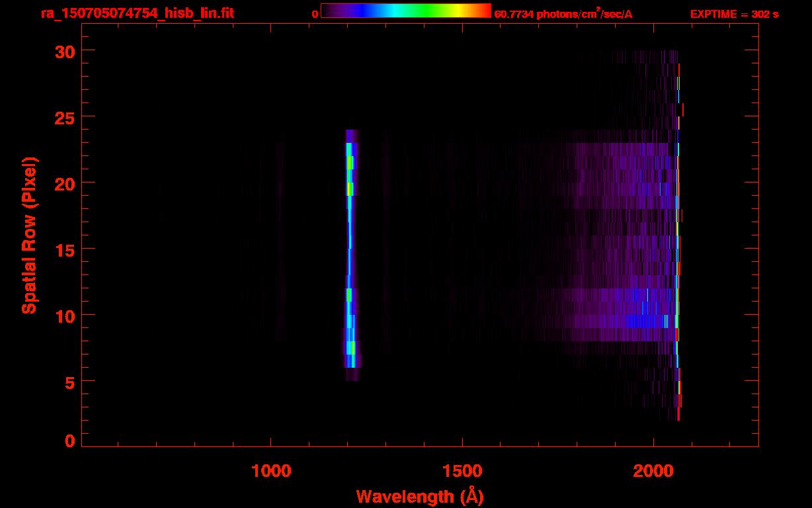Click the color bar minimum value 0

tap(315, 14)
